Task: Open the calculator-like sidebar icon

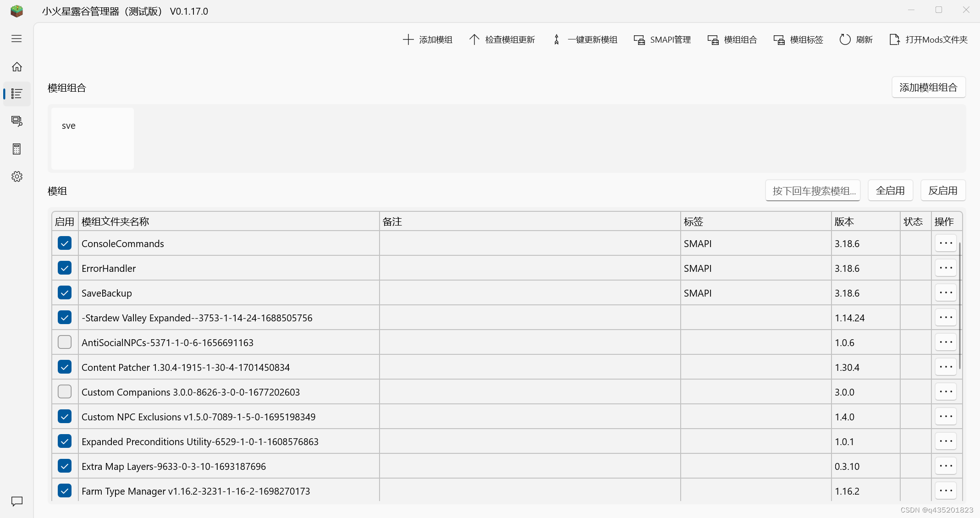Action: pos(17,149)
